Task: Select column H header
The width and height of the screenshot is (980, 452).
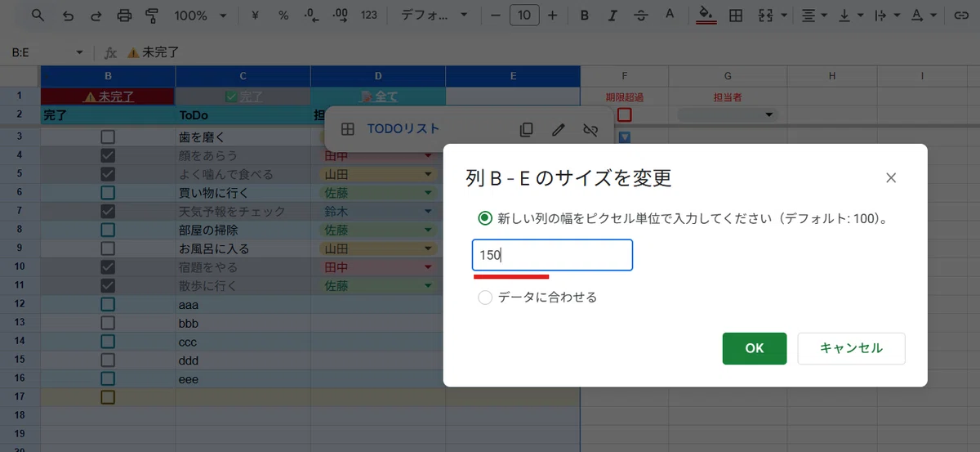Action: pyautogui.click(x=831, y=76)
